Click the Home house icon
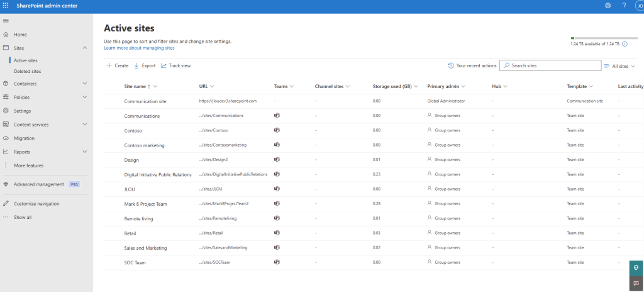 point(6,35)
